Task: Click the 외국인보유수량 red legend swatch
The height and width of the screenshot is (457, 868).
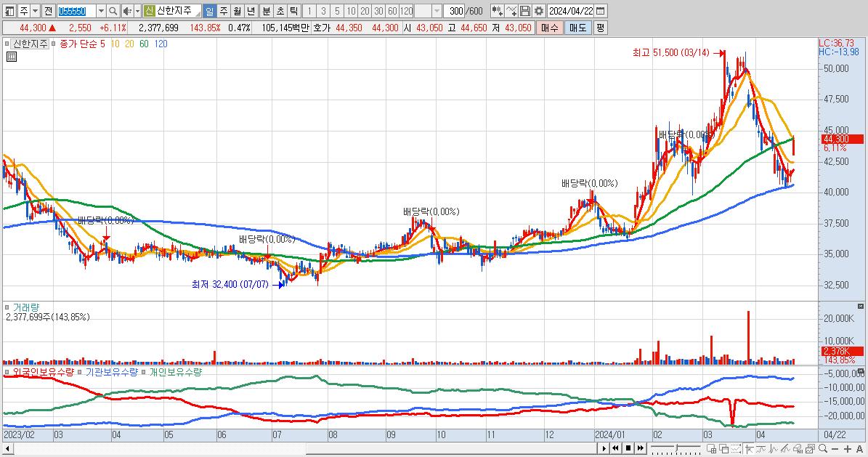Action: pos(7,372)
